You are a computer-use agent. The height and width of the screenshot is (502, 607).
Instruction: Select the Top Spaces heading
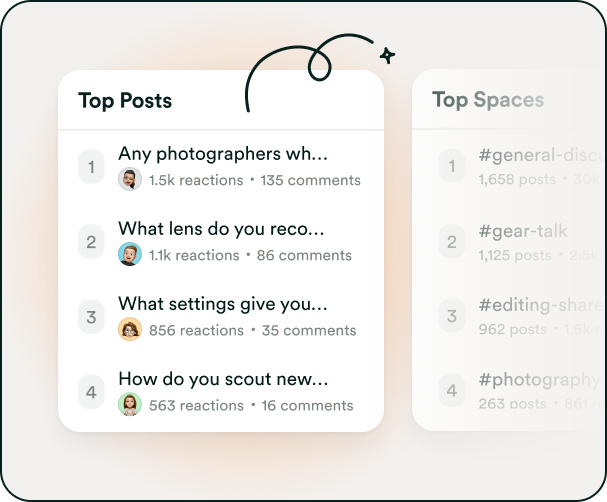[488, 100]
